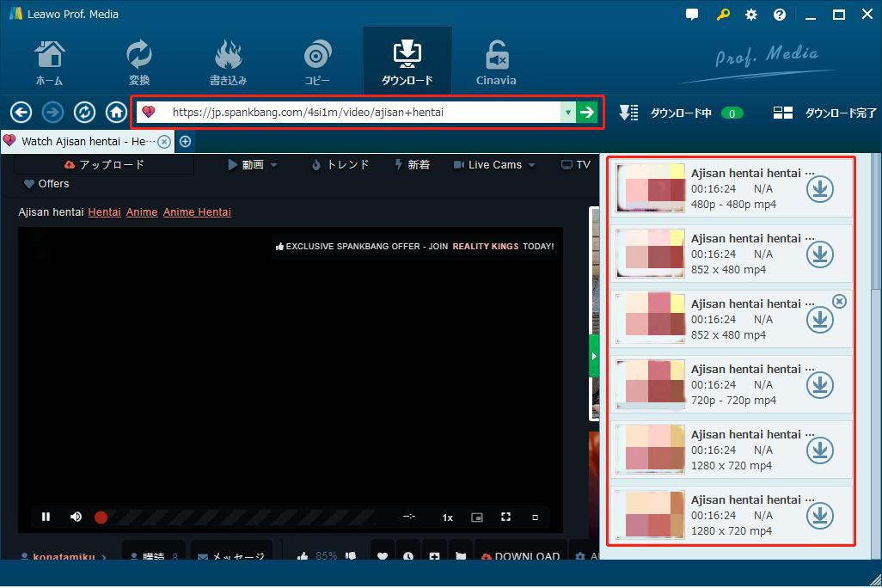The height and width of the screenshot is (588, 882).
Task: Change the 1x playback speed
Action: [x=448, y=518]
